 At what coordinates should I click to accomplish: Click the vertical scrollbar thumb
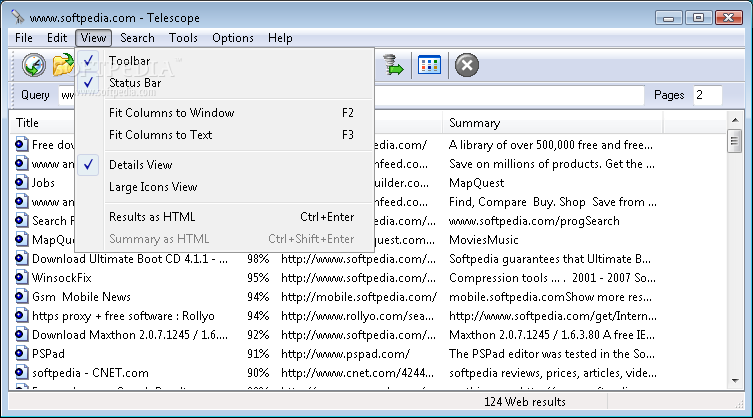[735, 141]
